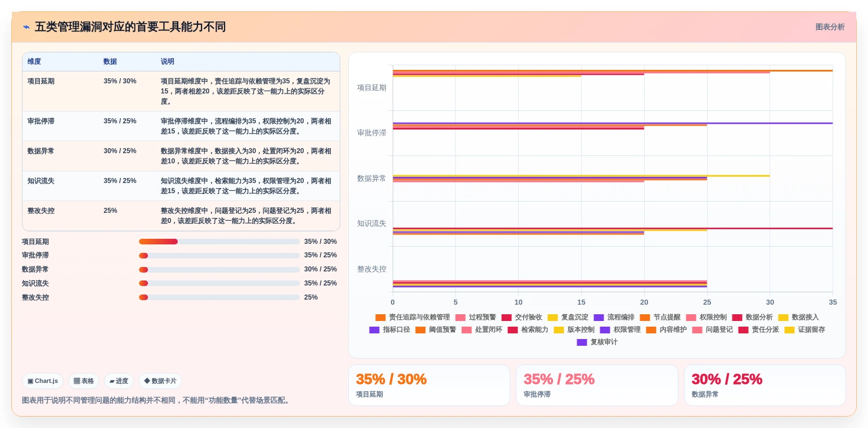Click the 整改失控 progress bar
The width and height of the screenshot is (868, 428).
point(219,297)
